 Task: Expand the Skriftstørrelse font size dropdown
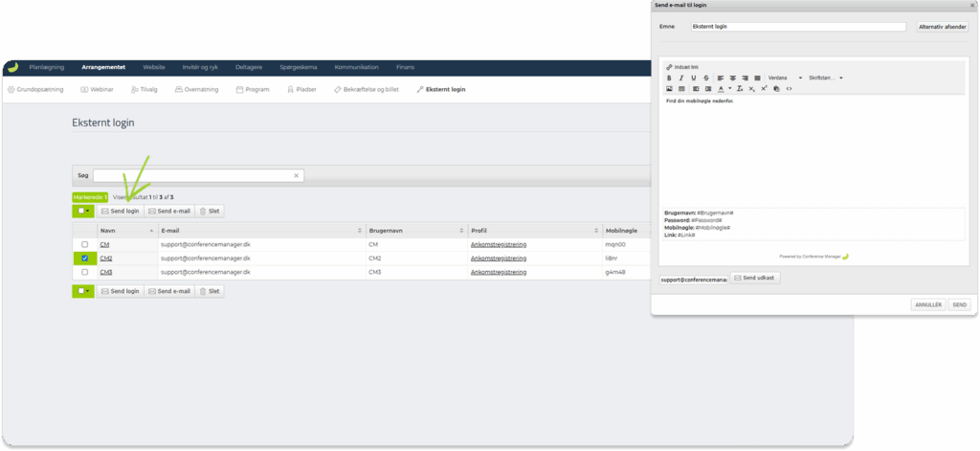point(826,78)
